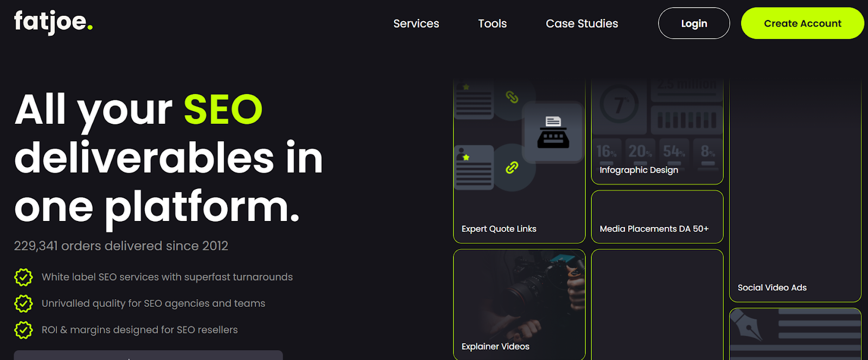Click the checkmark badge beside ROI & margins
868x360 pixels.
(x=23, y=330)
